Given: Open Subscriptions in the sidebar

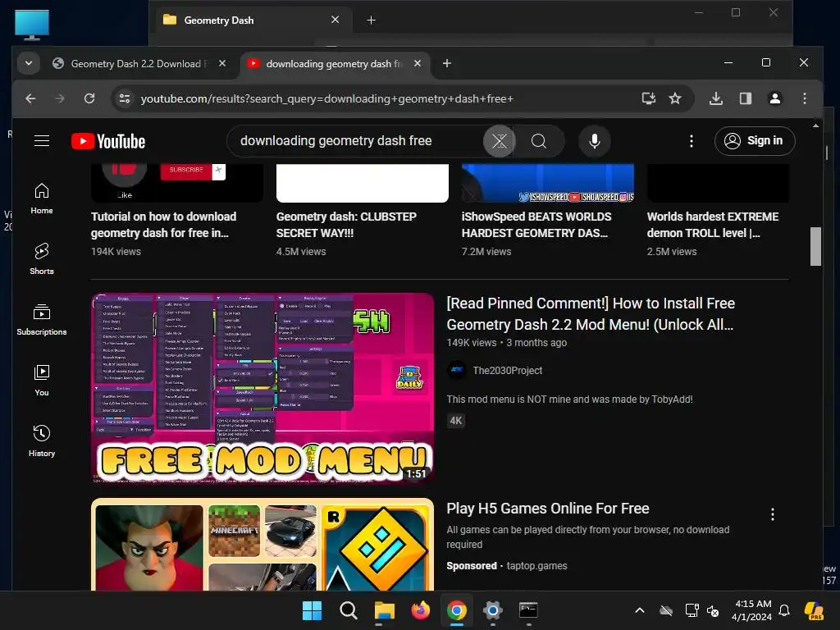Looking at the screenshot, I should coord(42,320).
